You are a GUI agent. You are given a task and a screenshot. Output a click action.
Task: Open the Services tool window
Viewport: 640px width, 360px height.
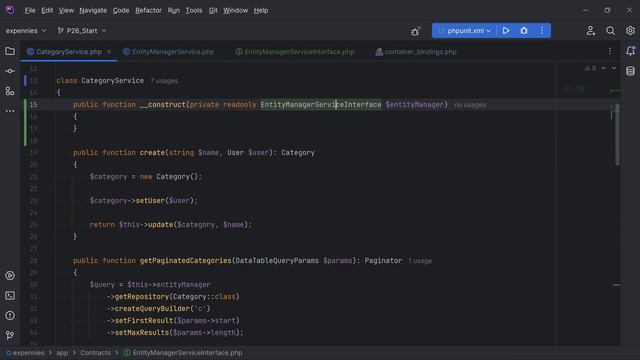[x=10, y=276]
